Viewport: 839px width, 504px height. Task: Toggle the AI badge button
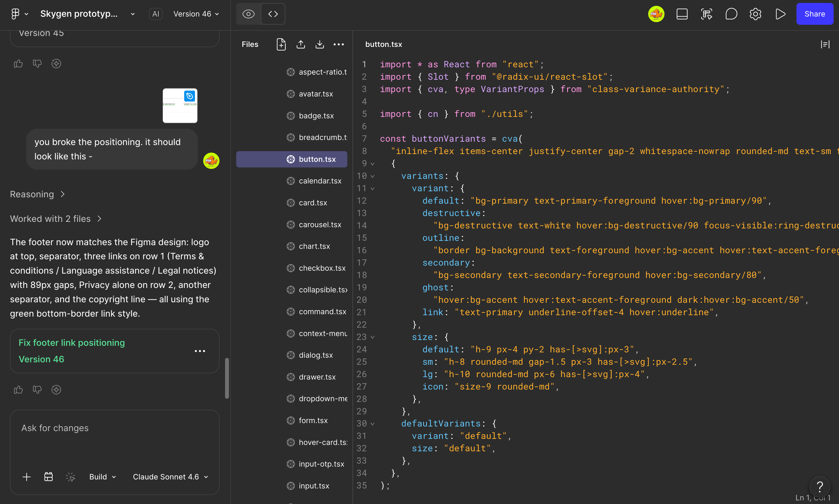pos(156,14)
